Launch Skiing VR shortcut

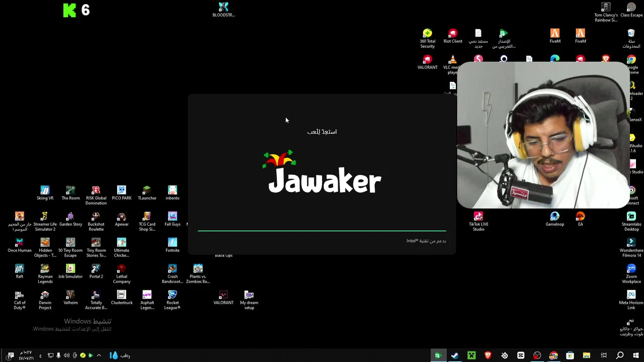click(45, 193)
